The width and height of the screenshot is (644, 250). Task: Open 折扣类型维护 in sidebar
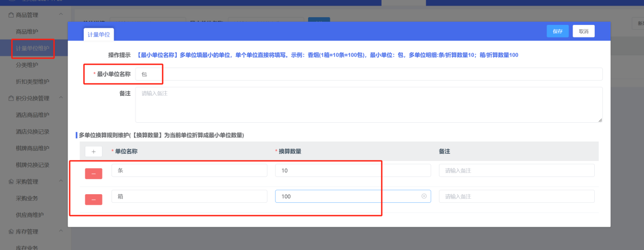click(32, 82)
